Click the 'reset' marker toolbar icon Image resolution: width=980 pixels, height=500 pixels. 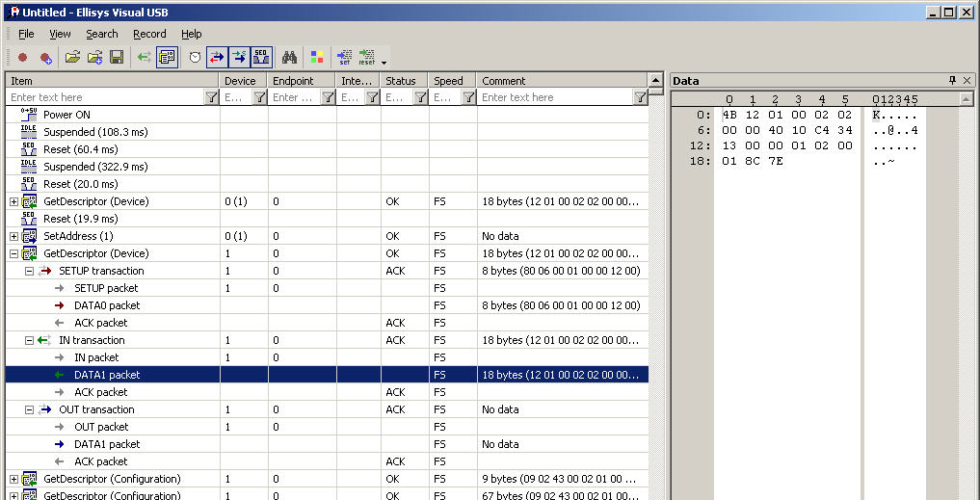pos(367,58)
